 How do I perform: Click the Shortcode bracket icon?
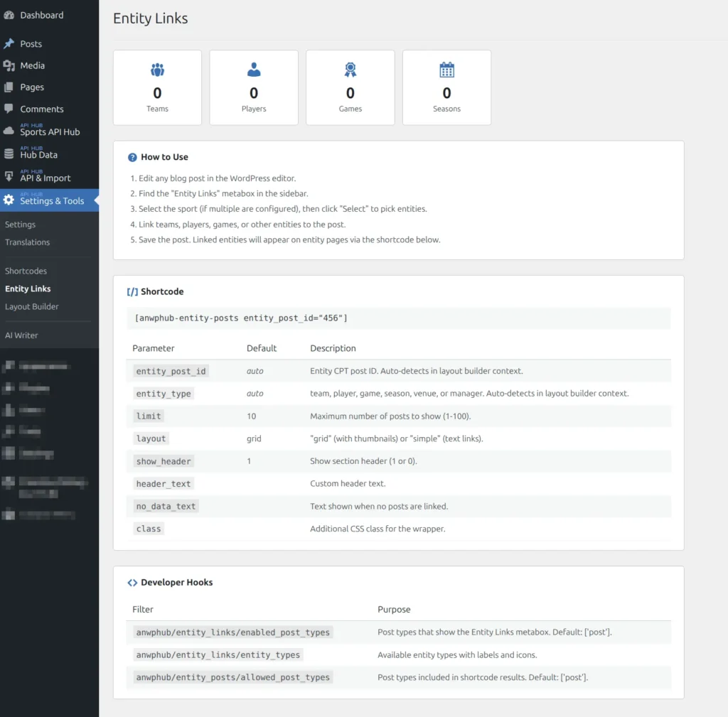pyautogui.click(x=132, y=291)
